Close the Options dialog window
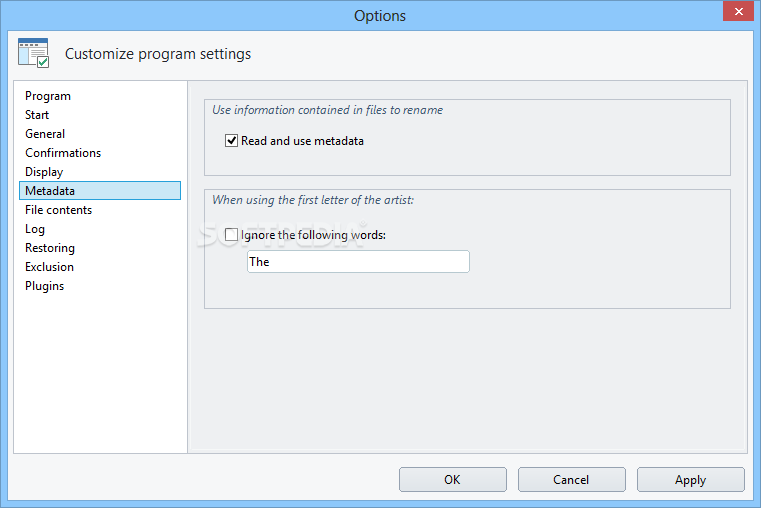This screenshot has width=761, height=508. (x=738, y=11)
